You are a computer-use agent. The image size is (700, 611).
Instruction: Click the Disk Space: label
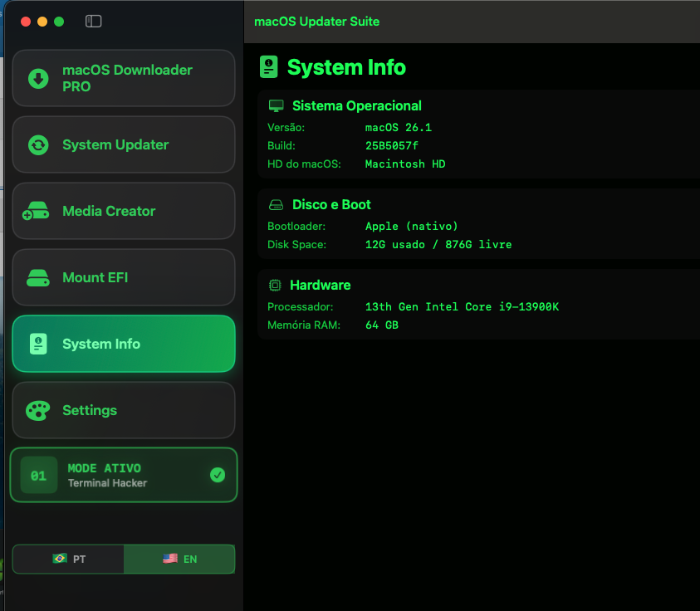click(297, 245)
